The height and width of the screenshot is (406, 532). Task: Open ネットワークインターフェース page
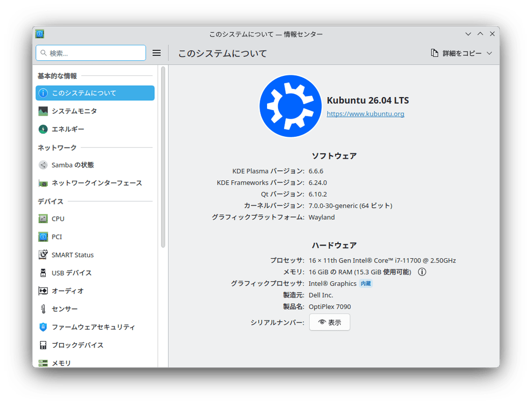pyautogui.click(x=95, y=183)
